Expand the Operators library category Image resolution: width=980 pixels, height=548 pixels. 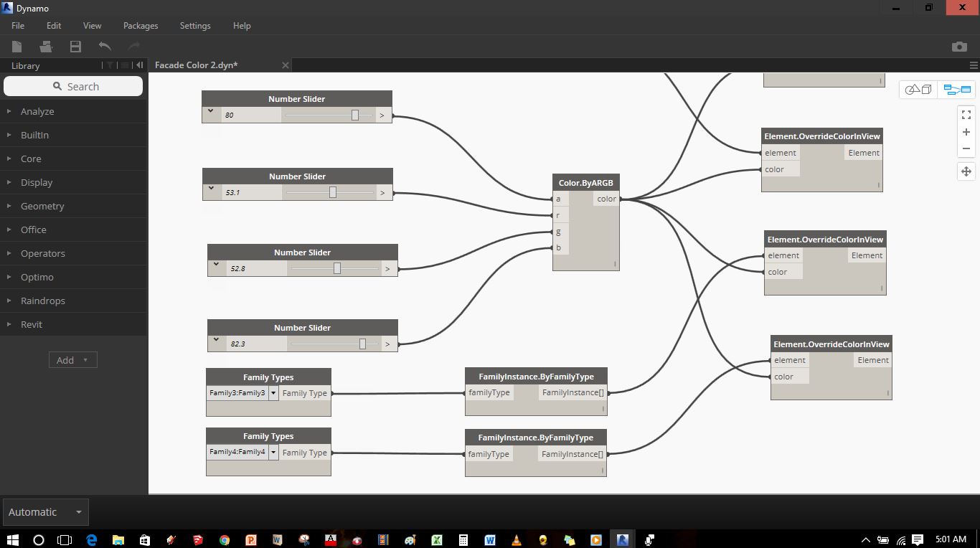click(x=73, y=253)
